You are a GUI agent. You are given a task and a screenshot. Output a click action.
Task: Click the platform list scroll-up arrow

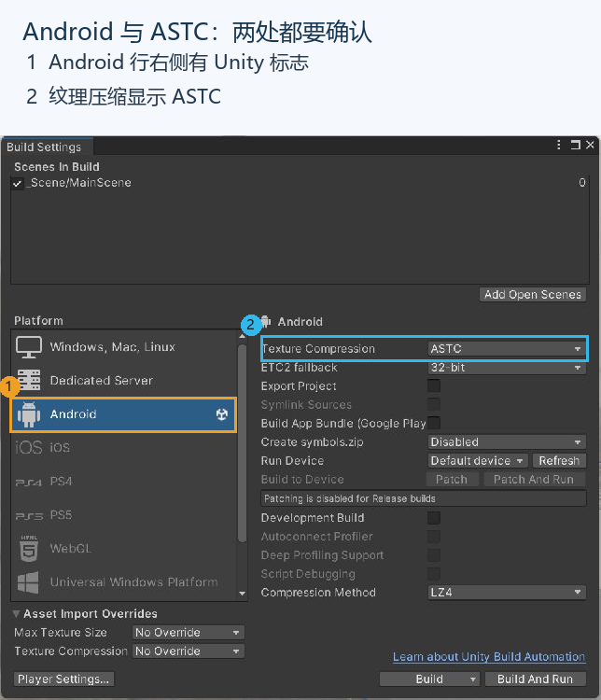[242, 336]
